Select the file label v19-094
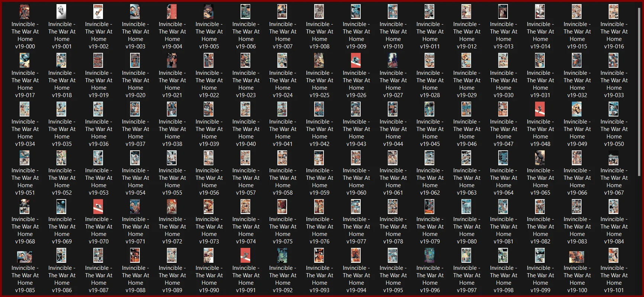The height and width of the screenshot is (297, 644). pyautogui.click(x=356, y=279)
